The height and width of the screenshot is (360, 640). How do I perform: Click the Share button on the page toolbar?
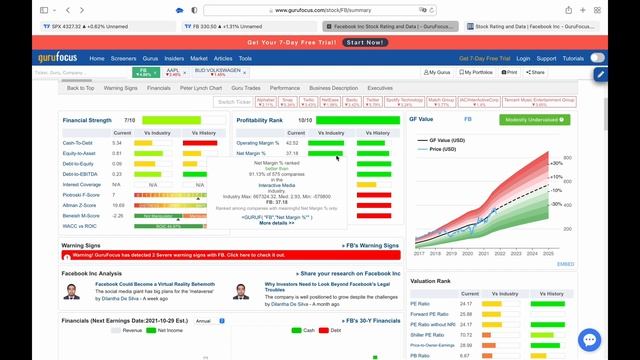[535, 72]
